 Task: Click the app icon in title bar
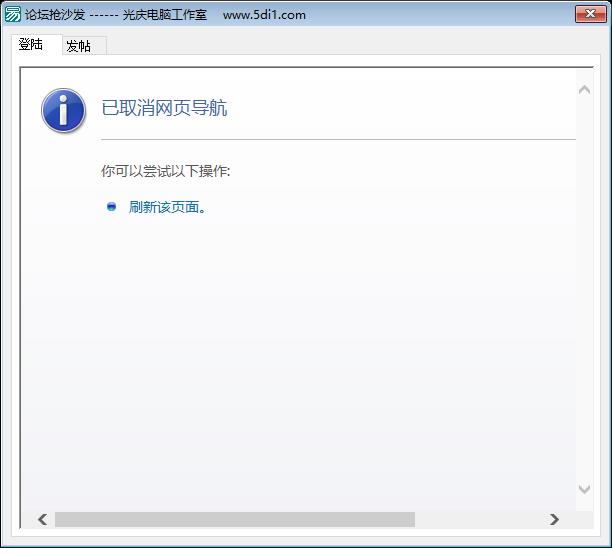(12, 14)
